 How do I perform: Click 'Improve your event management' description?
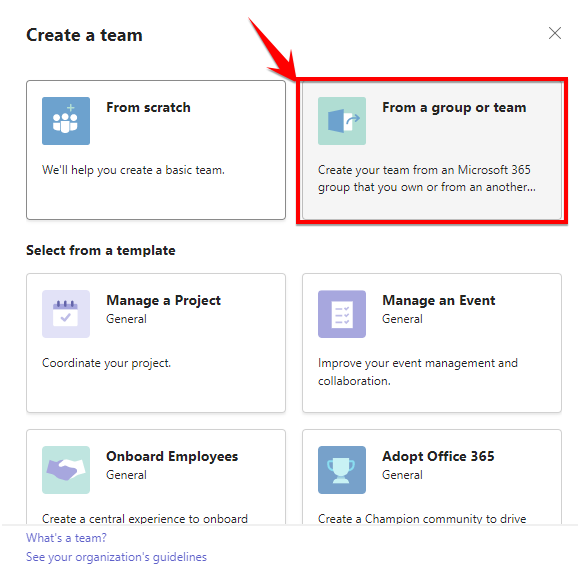click(418, 372)
